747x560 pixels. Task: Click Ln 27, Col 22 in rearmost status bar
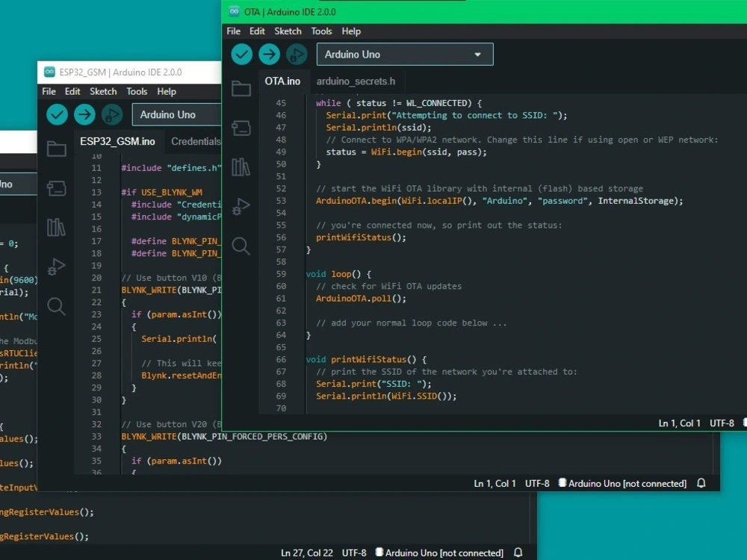coord(307,553)
